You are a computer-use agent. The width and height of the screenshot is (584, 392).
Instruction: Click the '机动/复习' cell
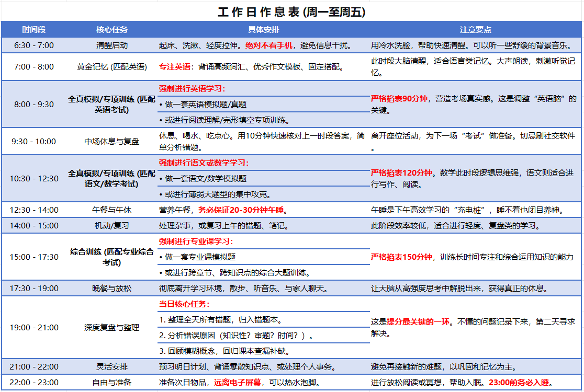pos(112,226)
